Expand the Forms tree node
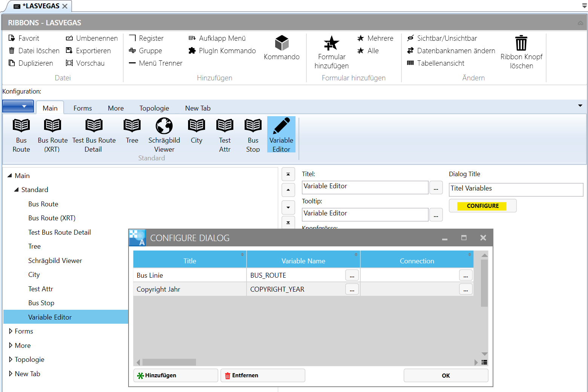The image size is (588, 392). [x=11, y=331]
